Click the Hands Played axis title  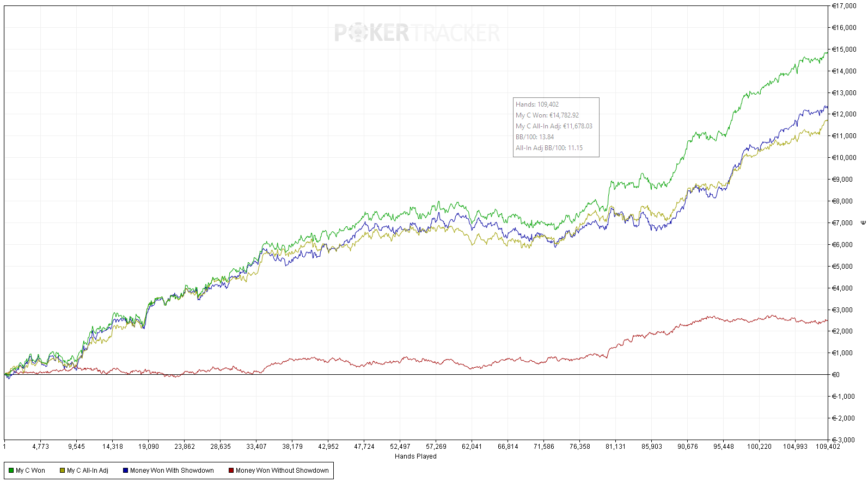415,456
